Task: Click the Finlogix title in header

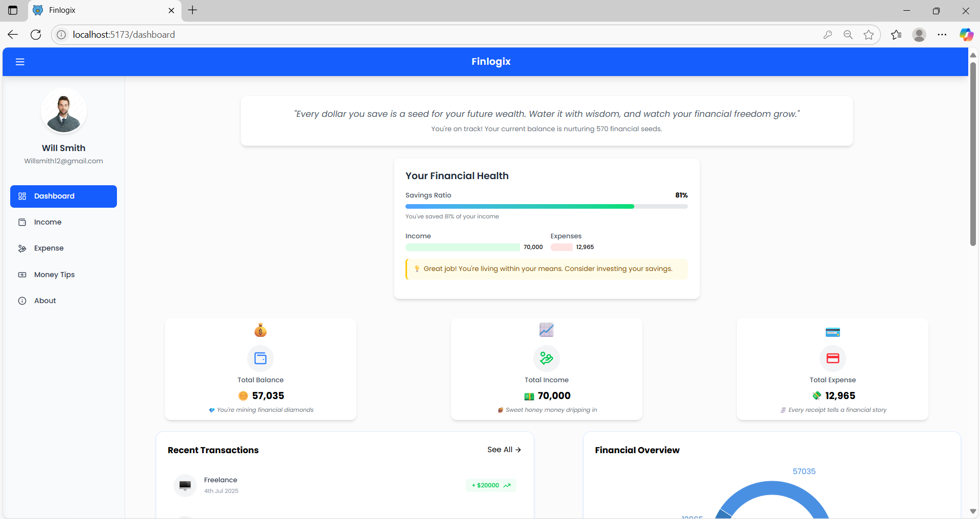Action: 491,61
